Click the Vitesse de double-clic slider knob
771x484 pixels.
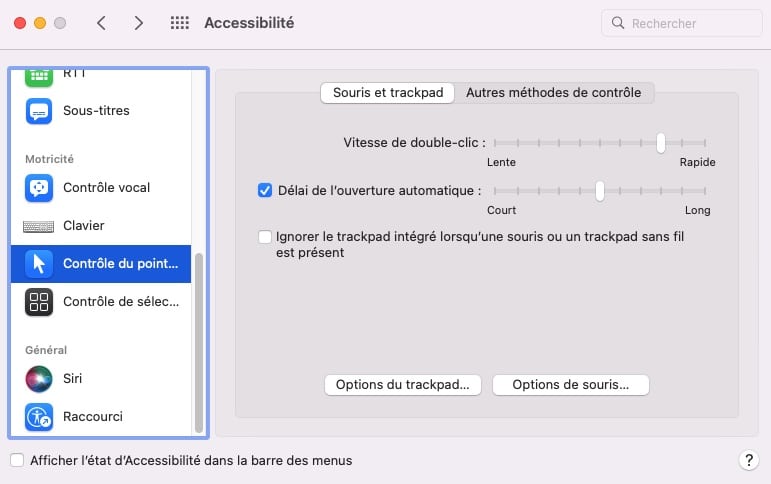pos(661,143)
